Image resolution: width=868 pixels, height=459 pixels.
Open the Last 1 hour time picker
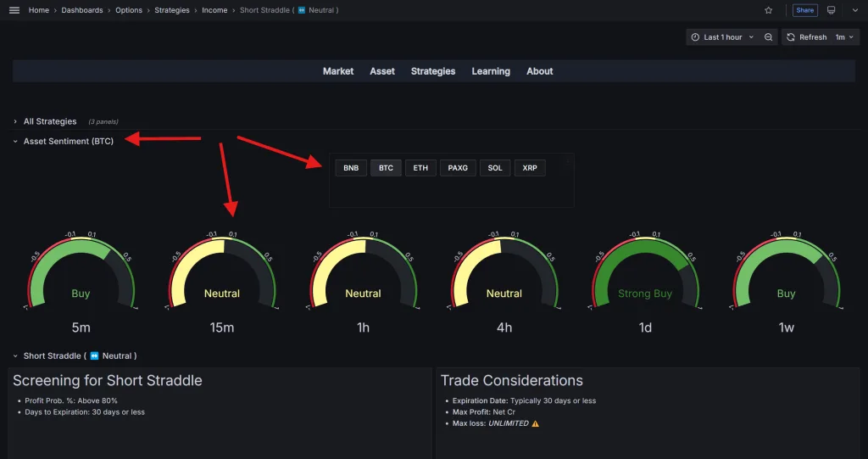pos(723,37)
